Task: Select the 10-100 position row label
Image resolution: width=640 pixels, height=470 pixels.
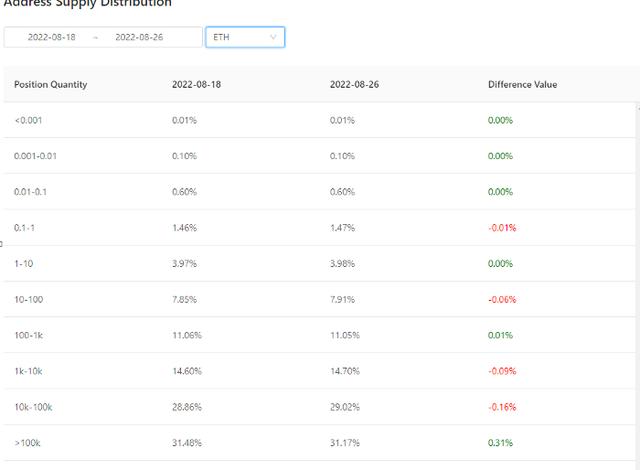Action: click(x=29, y=299)
